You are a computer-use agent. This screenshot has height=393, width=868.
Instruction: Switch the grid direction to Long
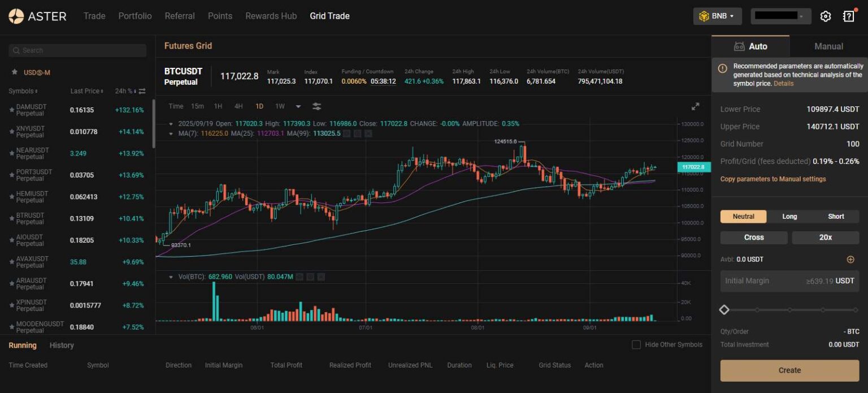789,216
